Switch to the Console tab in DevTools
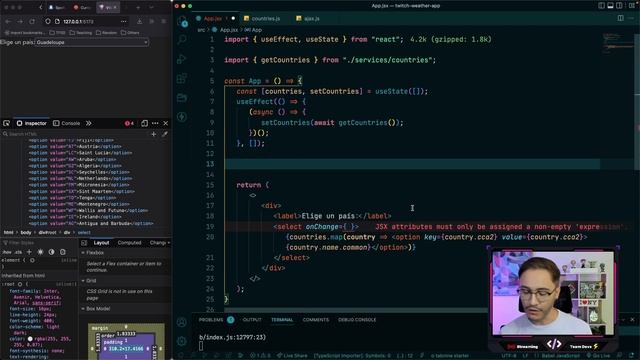 click(67, 123)
